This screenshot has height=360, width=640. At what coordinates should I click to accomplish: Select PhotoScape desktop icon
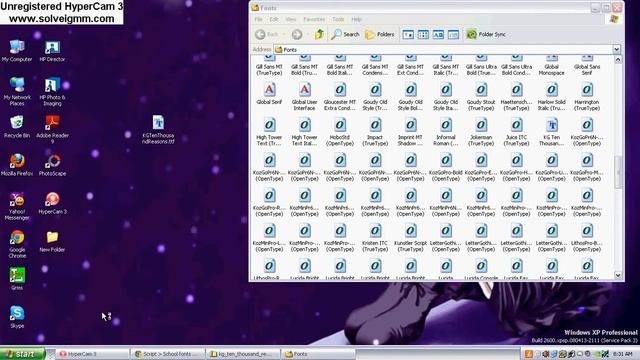coord(52,165)
